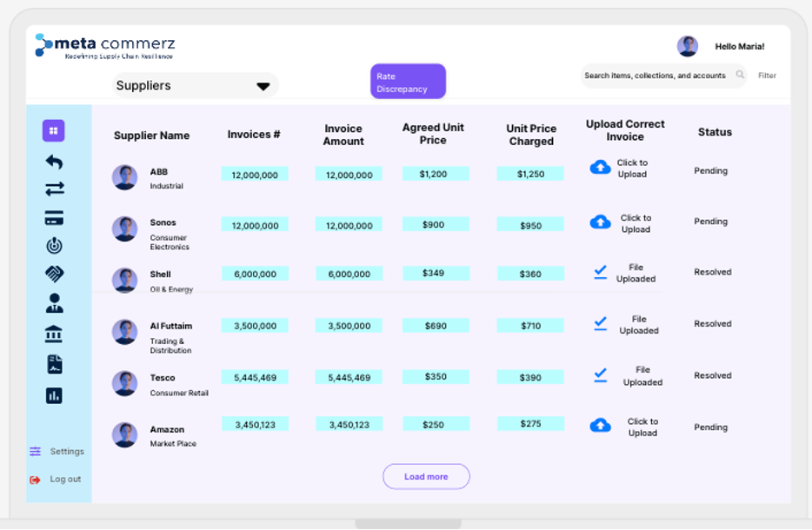Click the Pending status for ABB
The image size is (812, 530).
[x=710, y=171]
